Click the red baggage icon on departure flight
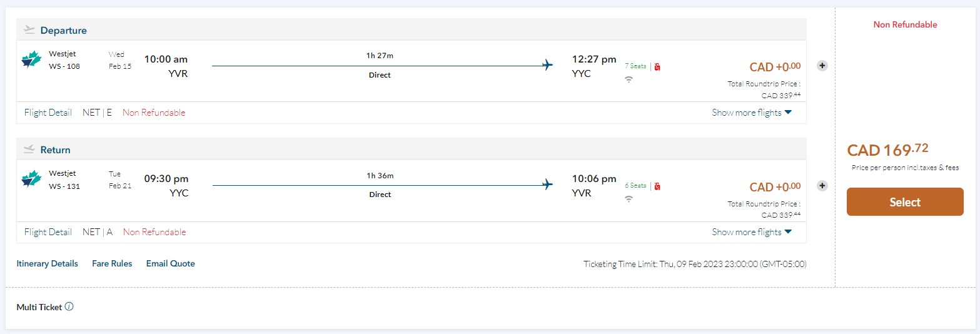The image size is (980, 334). pos(657,67)
